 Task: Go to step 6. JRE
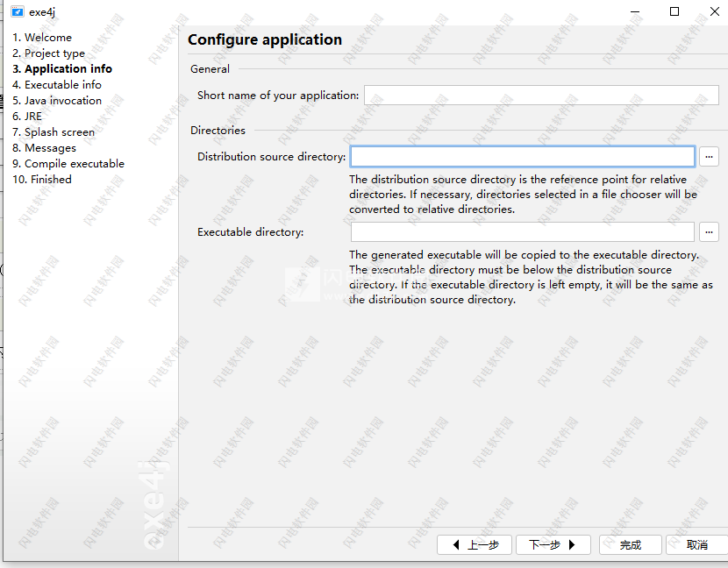point(27,117)
